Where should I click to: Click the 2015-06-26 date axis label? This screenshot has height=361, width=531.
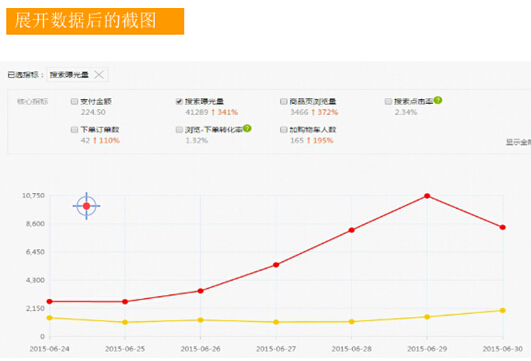(200, 349)
